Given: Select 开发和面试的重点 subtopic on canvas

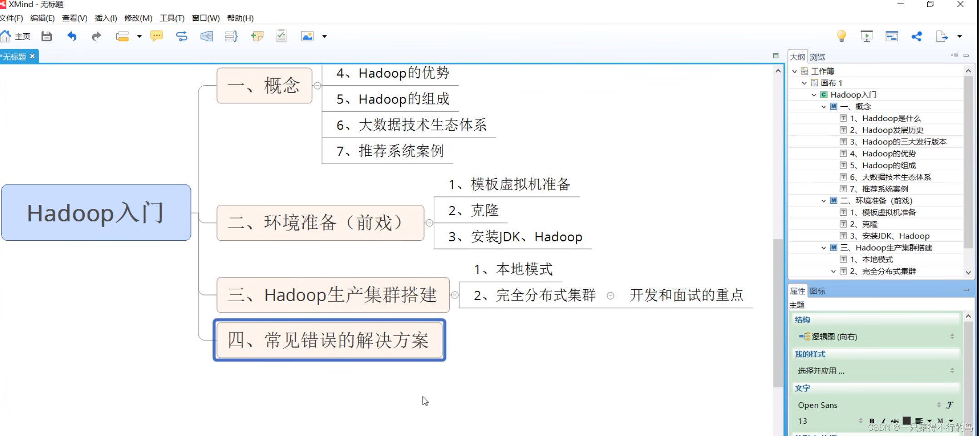Looking at the screenshot, I should coord(687,295).
